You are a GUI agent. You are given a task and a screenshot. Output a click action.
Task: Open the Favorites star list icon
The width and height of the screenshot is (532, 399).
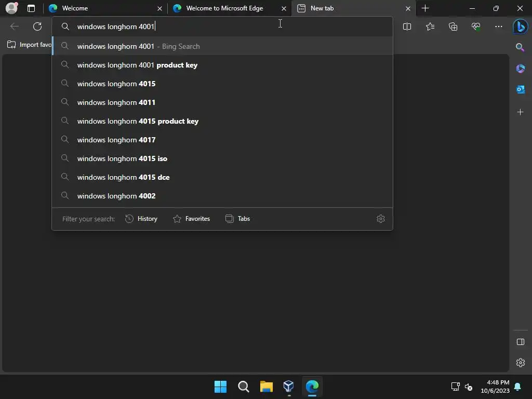[430, 26]
